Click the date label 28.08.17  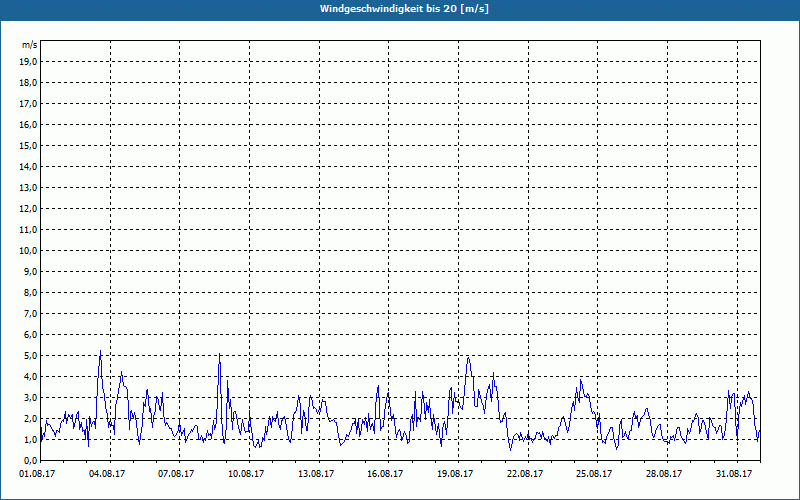point(664,474)
